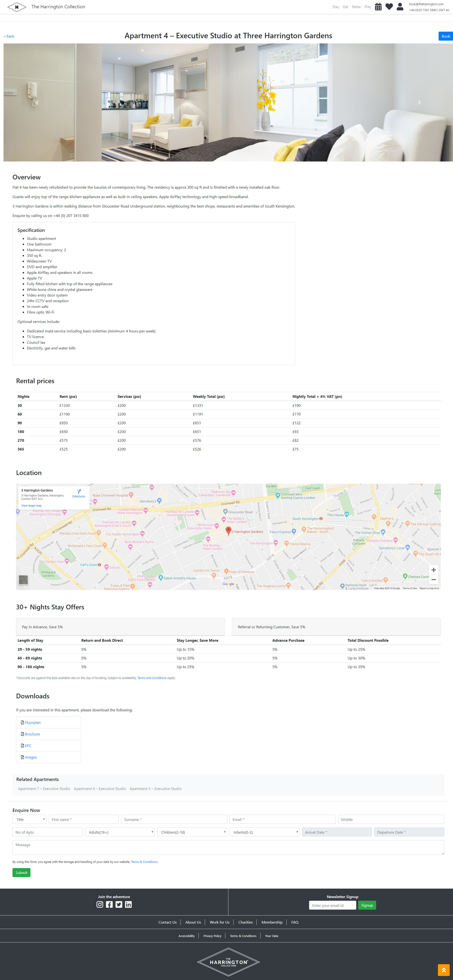The height and width of the screenshot is (980, 453).
Task: Click the heart favourites icon
Action: click(x=389, y=7)
